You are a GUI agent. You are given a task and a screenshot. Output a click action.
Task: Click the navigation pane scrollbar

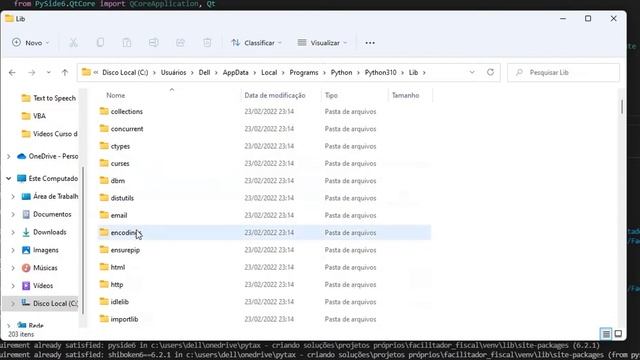(x=83, y=240)
